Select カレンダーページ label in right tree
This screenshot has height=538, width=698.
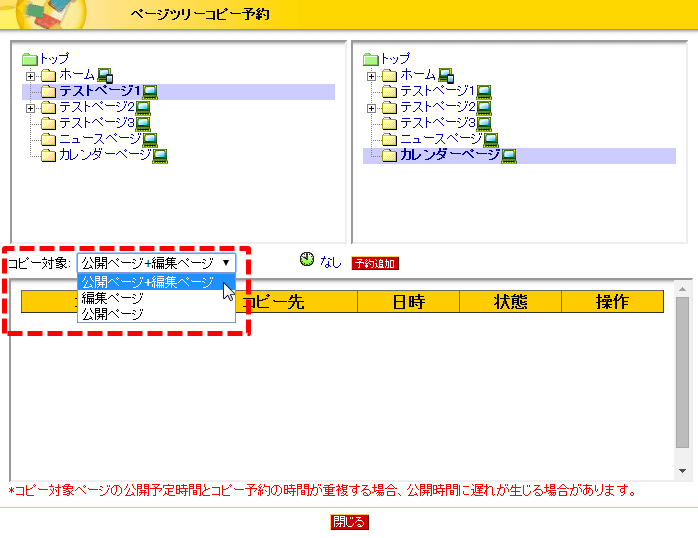(x=450, y=154)
